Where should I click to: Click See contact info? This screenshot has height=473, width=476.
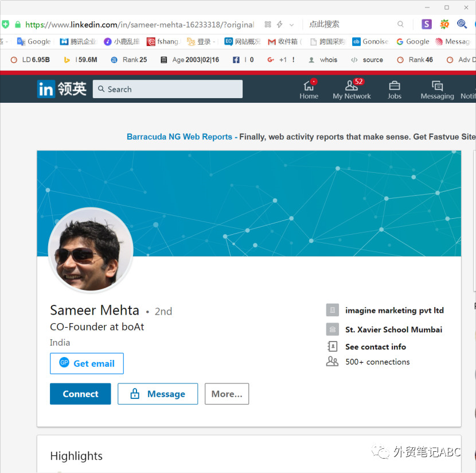pos(376,347)
